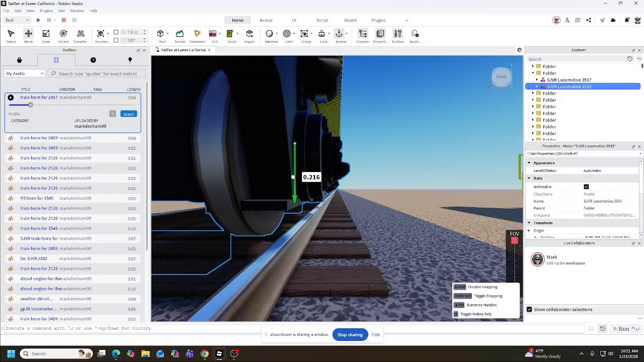
Task: Open the notifications bell
Action: pyautogui.click(x=627, y=20)
